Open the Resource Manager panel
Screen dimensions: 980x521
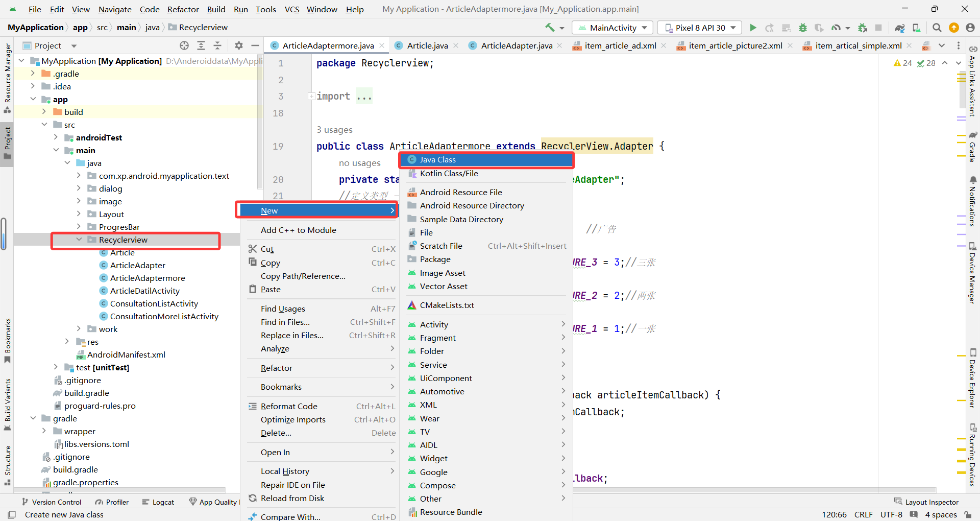tap(7, 82)
